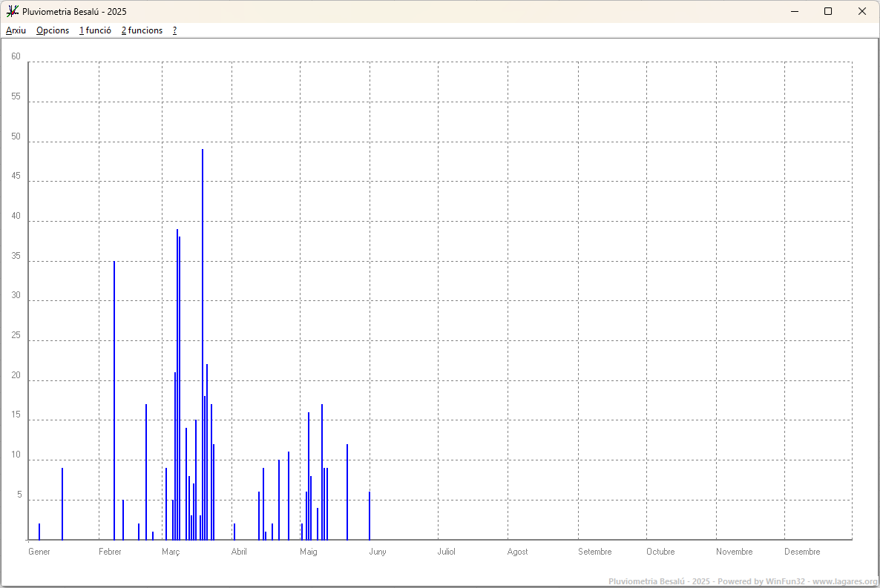Click the Desembre month label
The image size is (880, 588).
803,552
